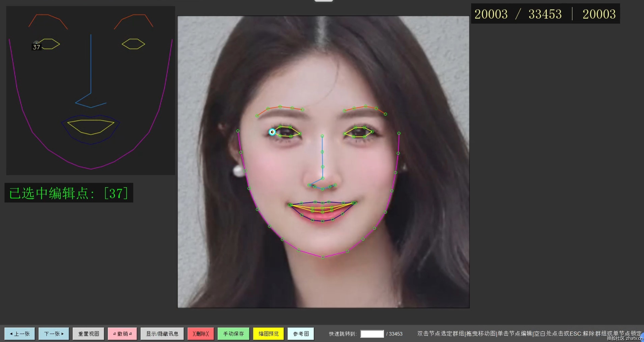This screenshot has height=342, width=644.
Task: Select the top nose bridge landmark node
Action: coord(322,136)
